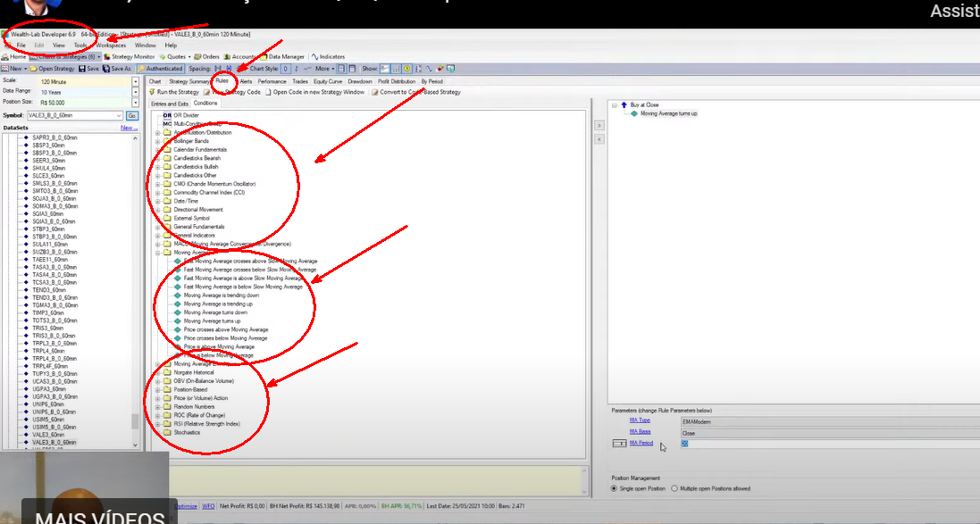Switch to the By Period tab
Viewport: 980px width, 524px height.
(431, 81)
